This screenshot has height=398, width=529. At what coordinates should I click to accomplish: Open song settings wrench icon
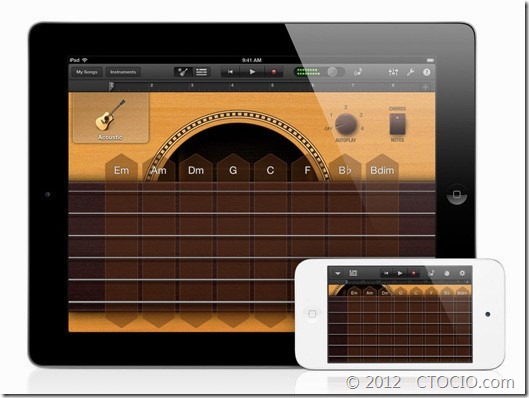[410, 72]
